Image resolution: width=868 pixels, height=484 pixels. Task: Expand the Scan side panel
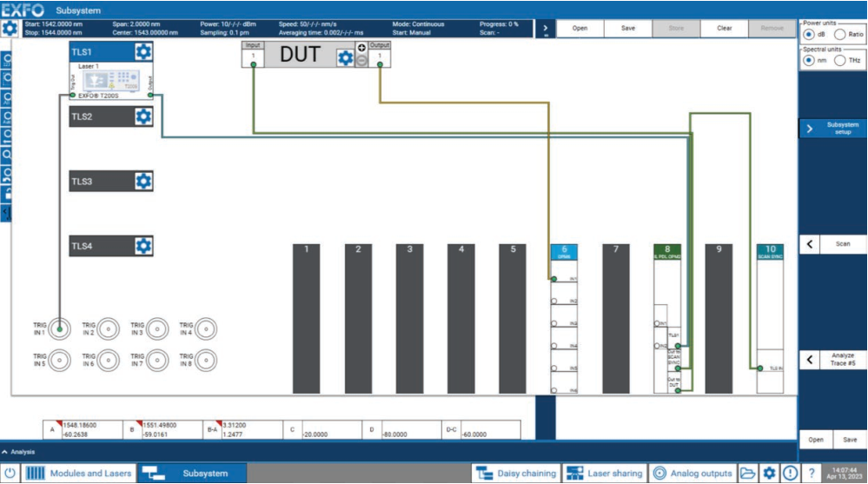[832, 244]
